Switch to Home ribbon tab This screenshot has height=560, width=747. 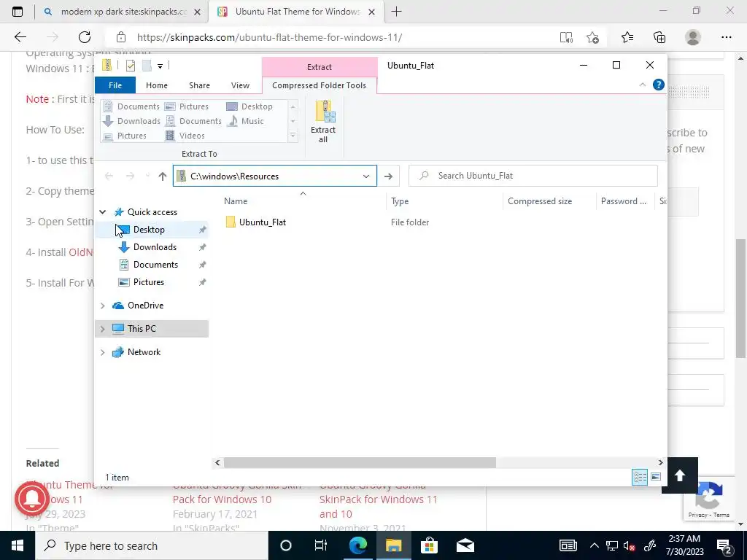tap(157, 85)
